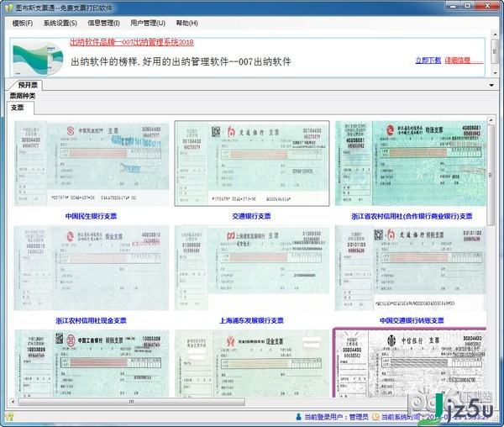The height and width of the screenshot is (427, 504).
Task: Click the 007 software CD image in banner
Action: 38,58
